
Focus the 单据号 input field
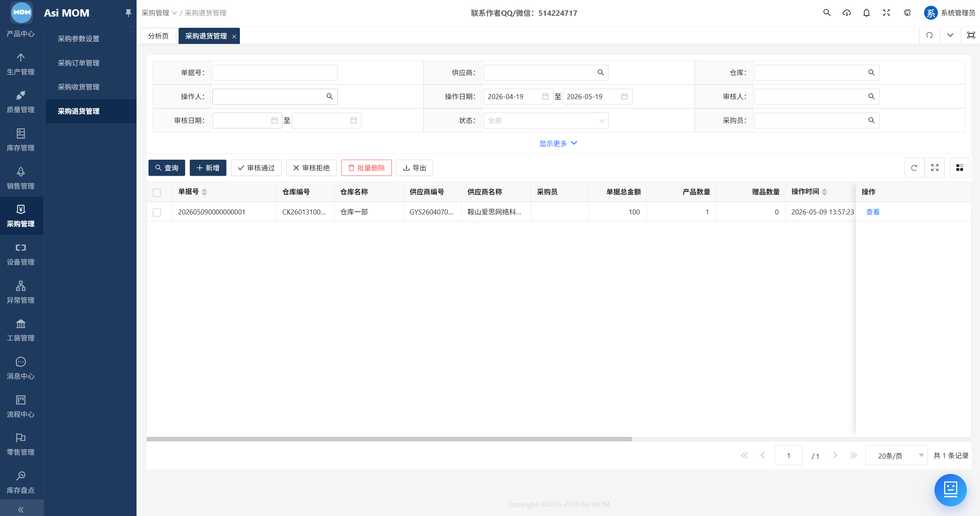(x=275, y=73)
